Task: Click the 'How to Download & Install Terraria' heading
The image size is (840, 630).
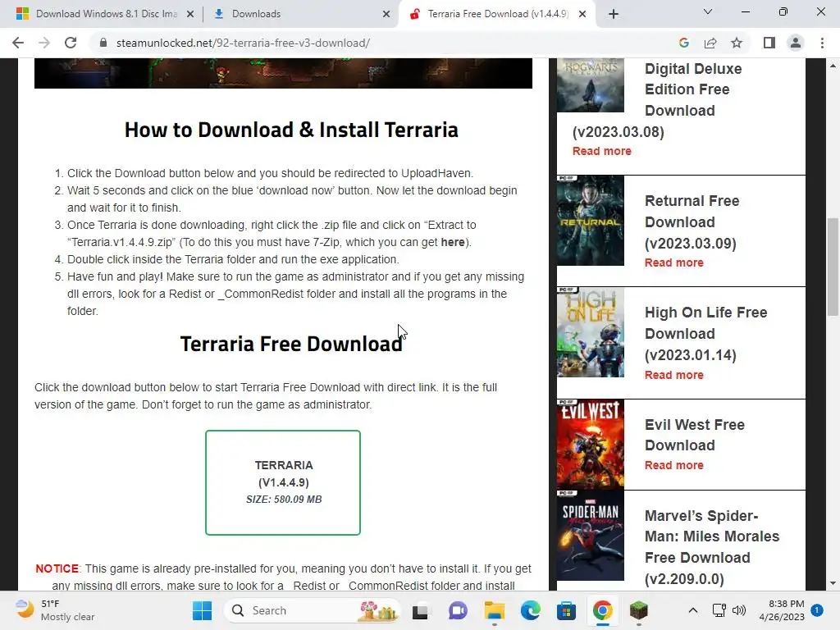Action: 291,130
